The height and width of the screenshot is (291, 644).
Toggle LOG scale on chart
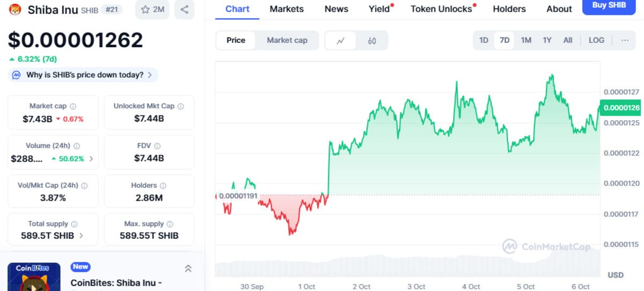(596, 40)
